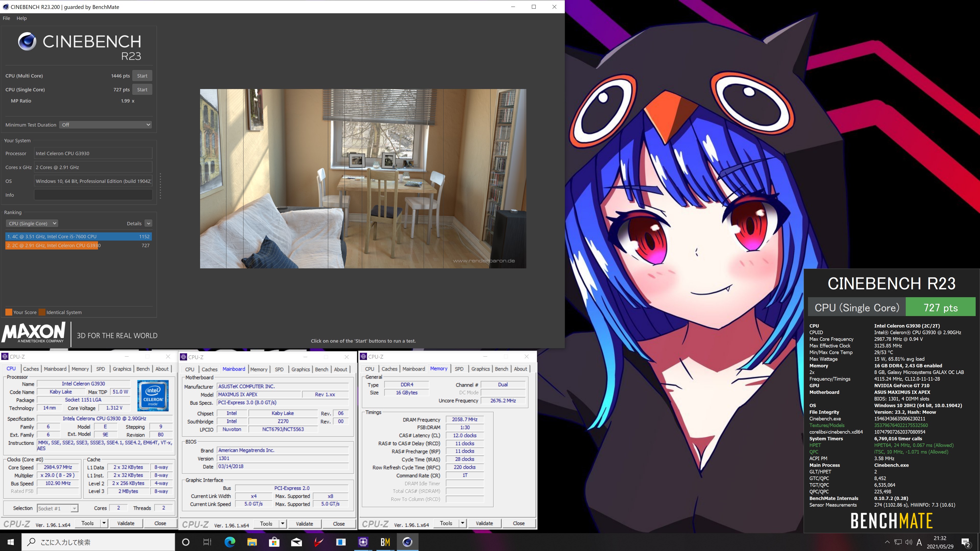Open Task View in taskbar
The width and height of the screenshot is (980, 551).
tap(207, 542)
